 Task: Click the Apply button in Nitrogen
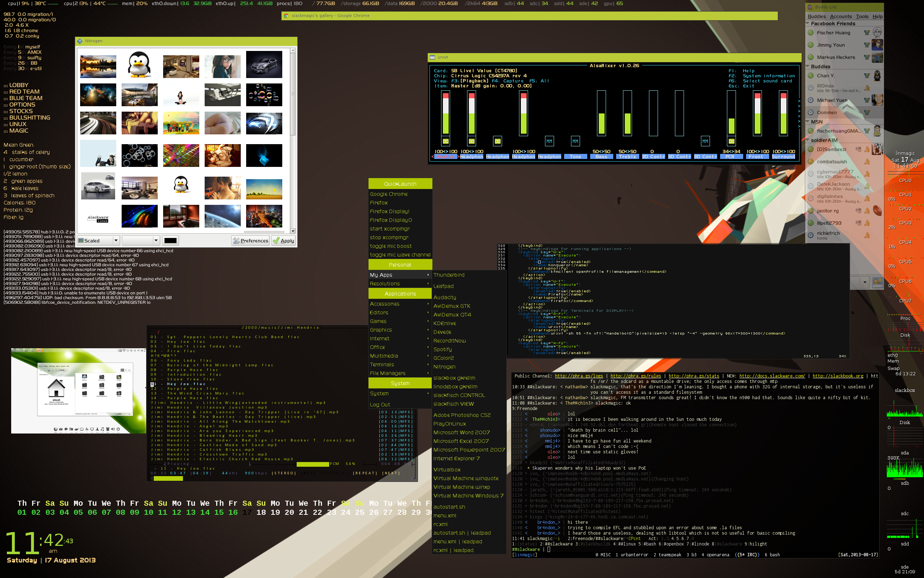[283, 241]
